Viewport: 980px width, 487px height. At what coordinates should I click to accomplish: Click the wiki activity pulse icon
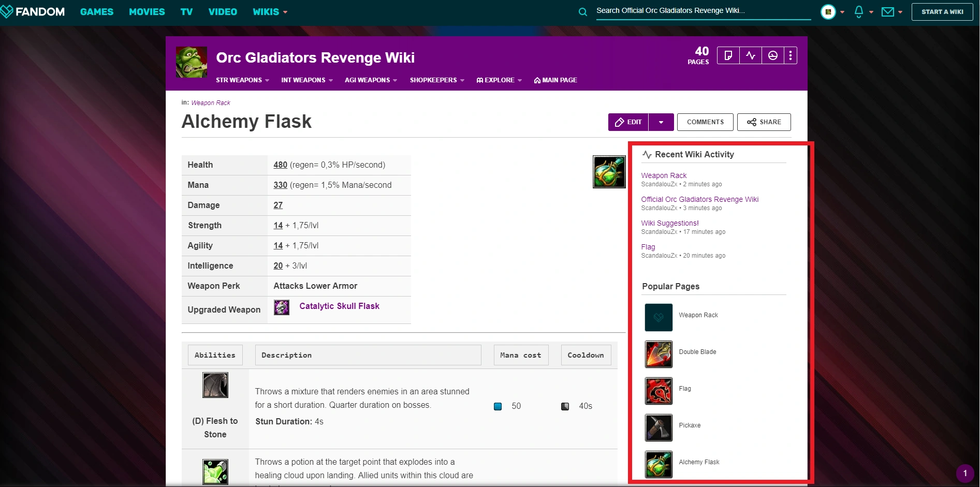[x=751, y=55]
